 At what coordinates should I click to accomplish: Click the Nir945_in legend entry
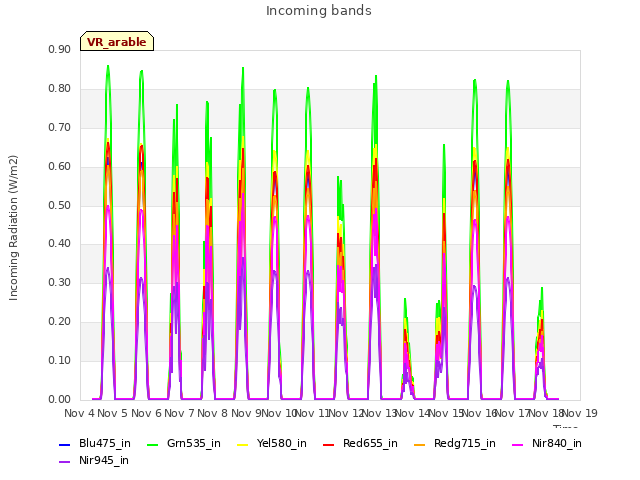(94, 460)
